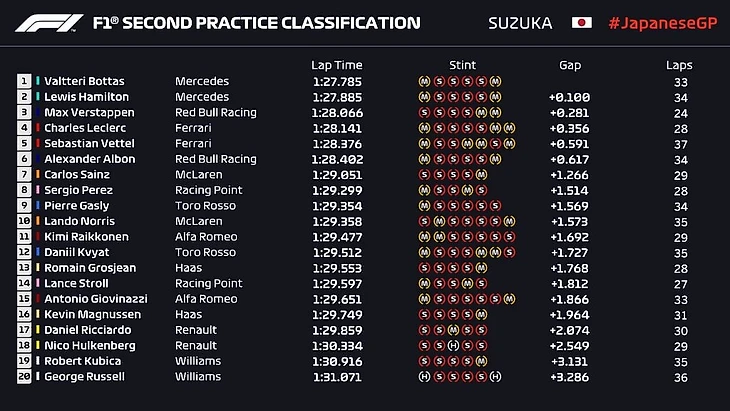The height and width of the screenshot is (411, 730).
Task: Click Russell's last hard tyre icon
Action: 496,377
